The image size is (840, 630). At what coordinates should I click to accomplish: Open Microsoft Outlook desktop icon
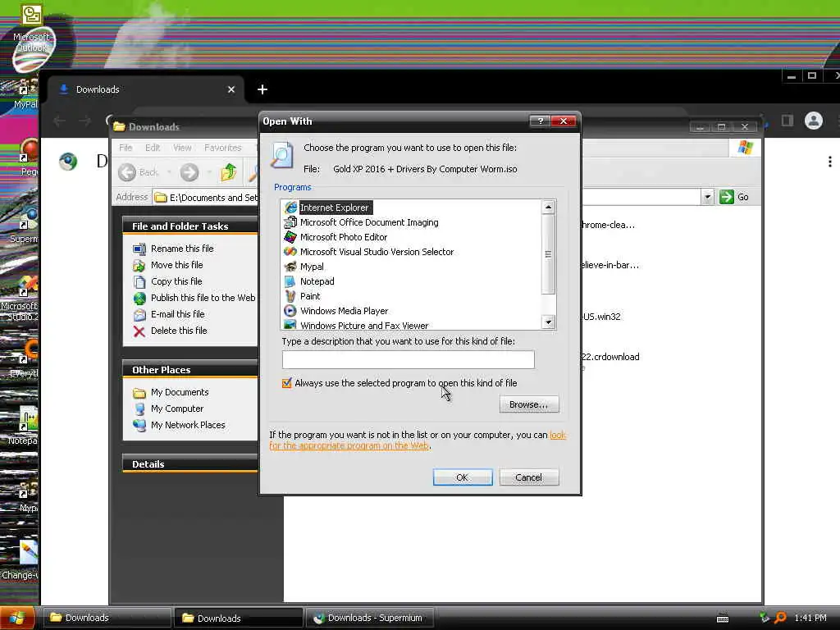[31, 30]
